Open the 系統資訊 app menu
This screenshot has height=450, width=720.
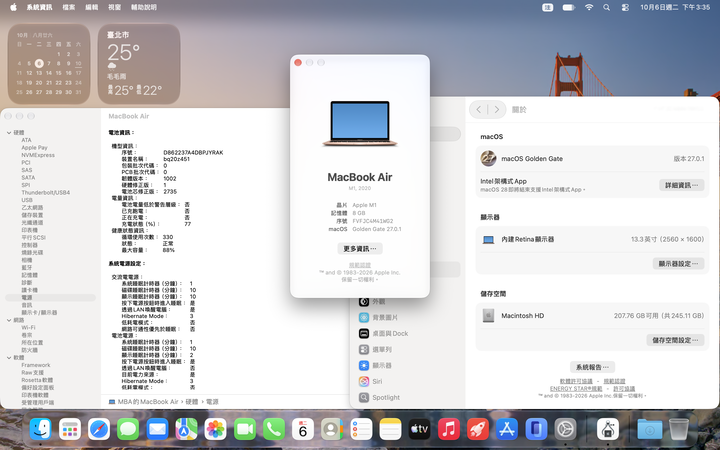click(39, 7)
